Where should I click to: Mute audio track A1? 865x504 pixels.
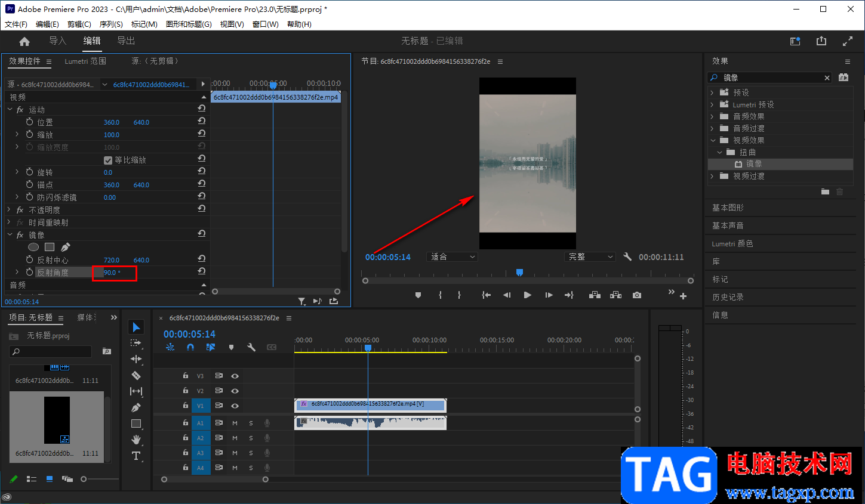tap(235, 423)
